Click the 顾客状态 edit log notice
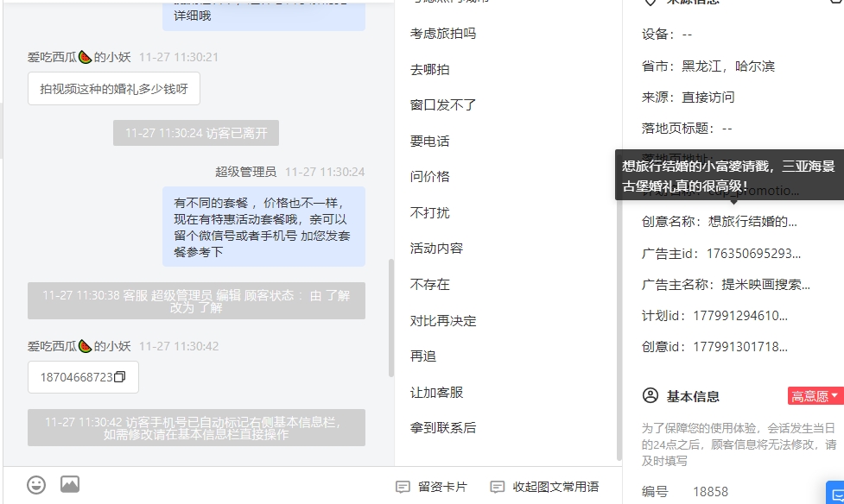This screenshot has width=844, height=504. click(196, 300)
